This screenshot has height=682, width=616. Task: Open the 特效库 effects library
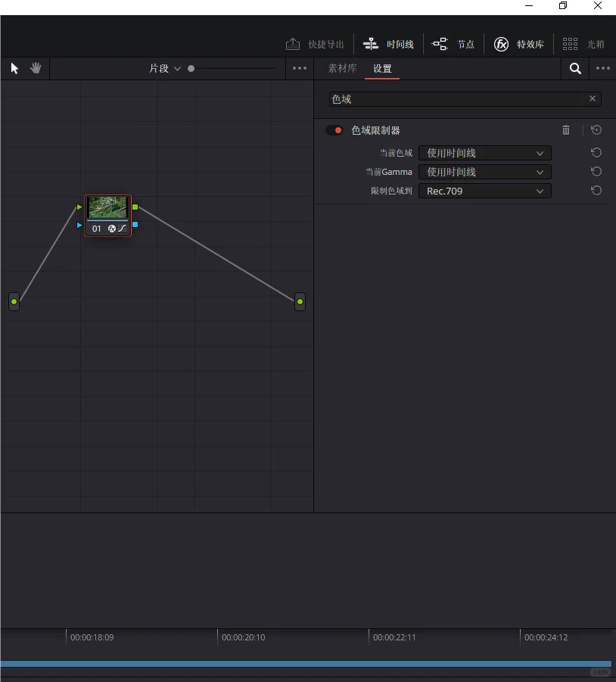click(518, 45)
